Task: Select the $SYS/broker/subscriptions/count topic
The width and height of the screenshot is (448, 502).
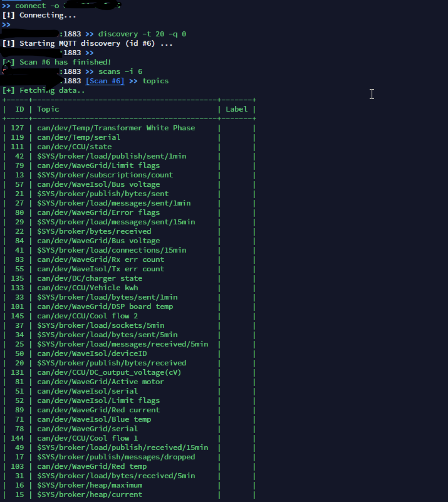Action: [x=105, y=175]
